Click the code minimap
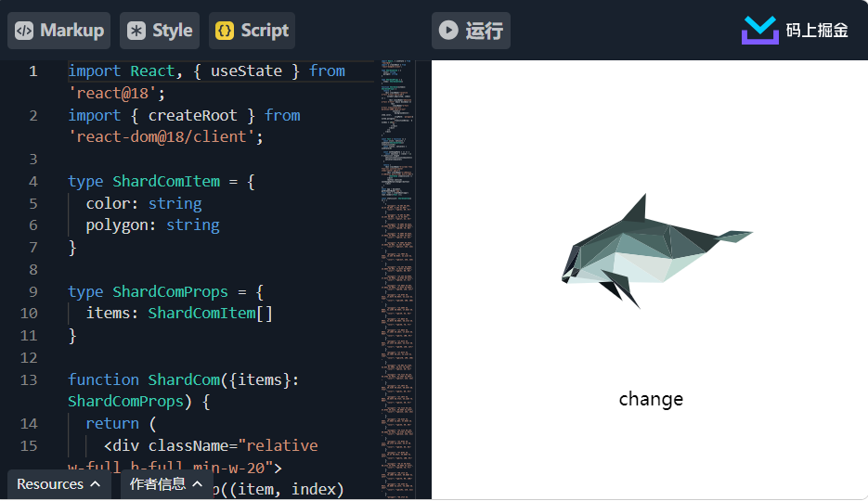The image size is (868, 501). click(x=397, y=279)
